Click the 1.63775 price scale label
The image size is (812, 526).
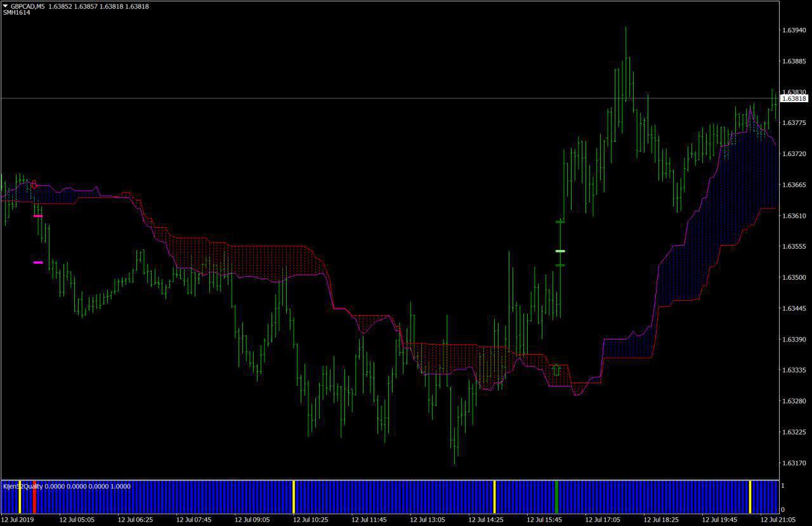[x=794, y=122]
